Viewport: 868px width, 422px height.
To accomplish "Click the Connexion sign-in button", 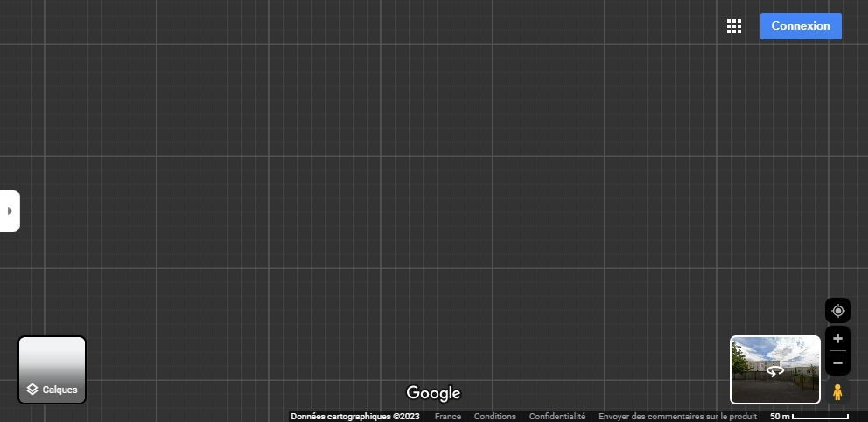I will (x=801, y=26).
